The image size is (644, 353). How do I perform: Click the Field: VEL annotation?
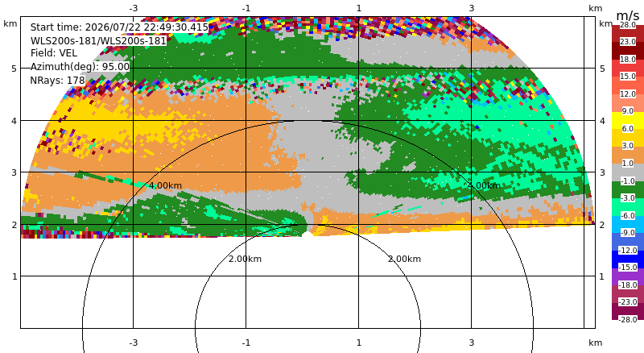[54, 53]
